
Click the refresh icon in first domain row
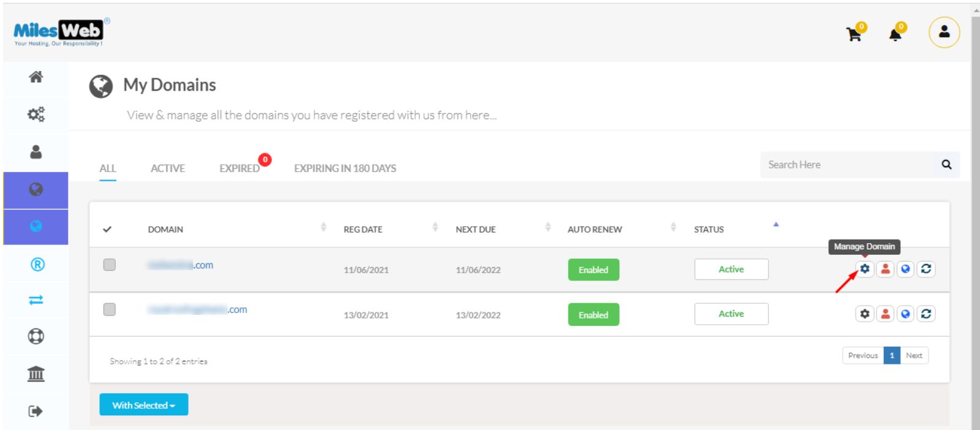click(x=926, y=269)
